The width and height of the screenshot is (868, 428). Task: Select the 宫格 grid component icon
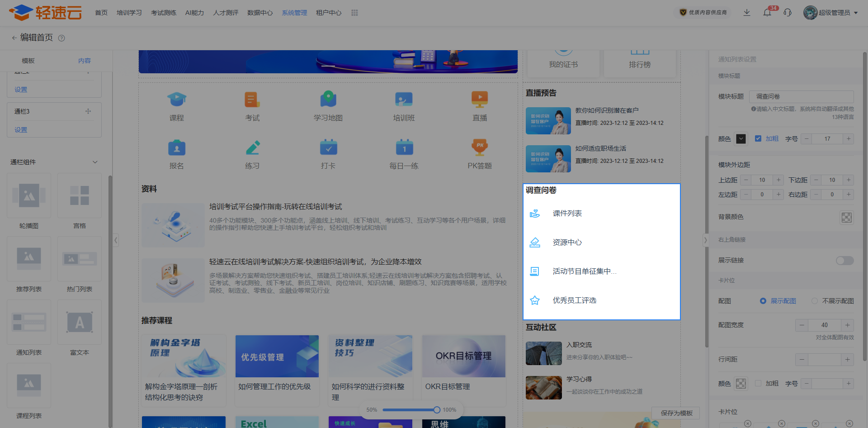coord(80,195)
